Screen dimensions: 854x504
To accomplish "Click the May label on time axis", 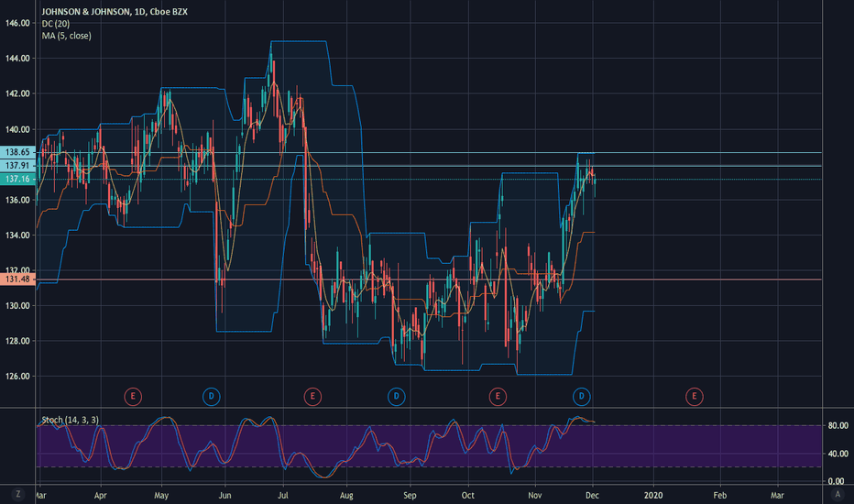I will [161, 495].
